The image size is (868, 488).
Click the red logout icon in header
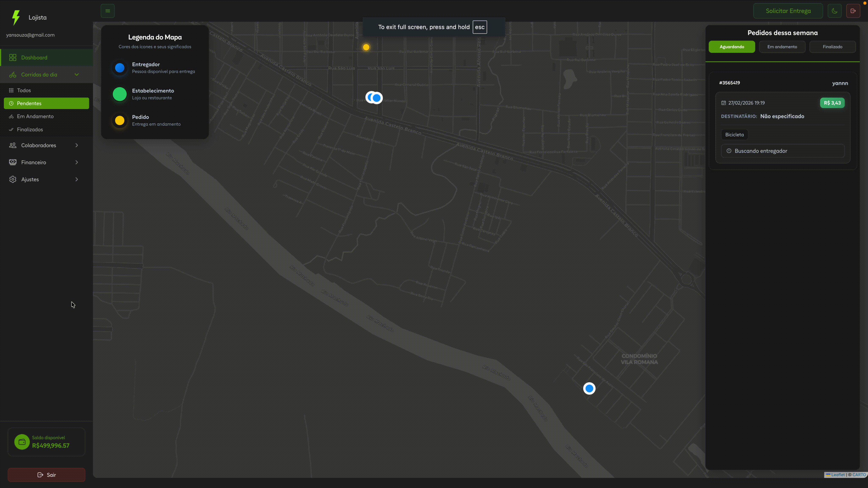(x=853, y=11)
